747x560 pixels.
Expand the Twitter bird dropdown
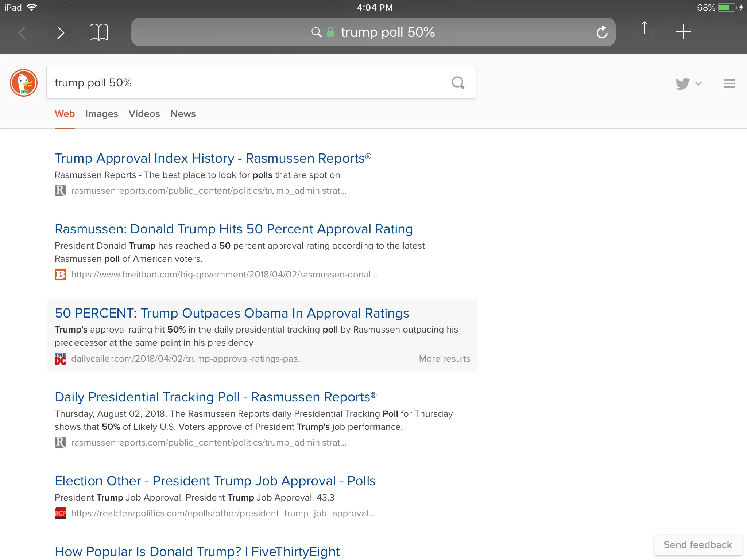(x=688, y=83)
